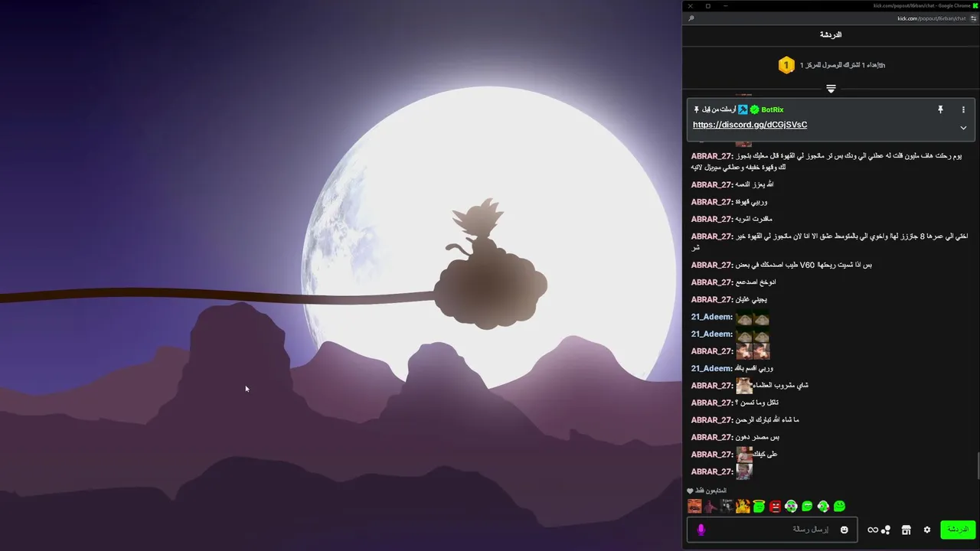
Task: Click the emote in last ABRAR_27 message
Action: [x=744, y=471]
